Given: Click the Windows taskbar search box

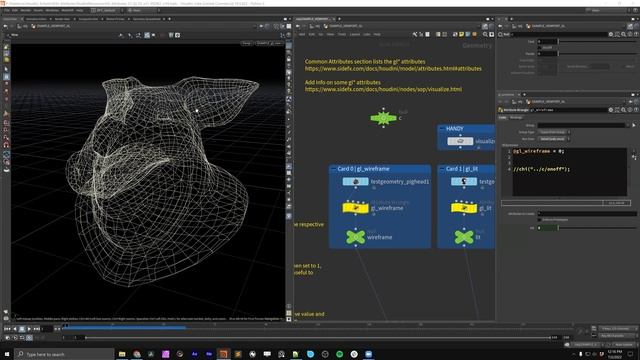Looking at the screenshot, I should point(64,354).
